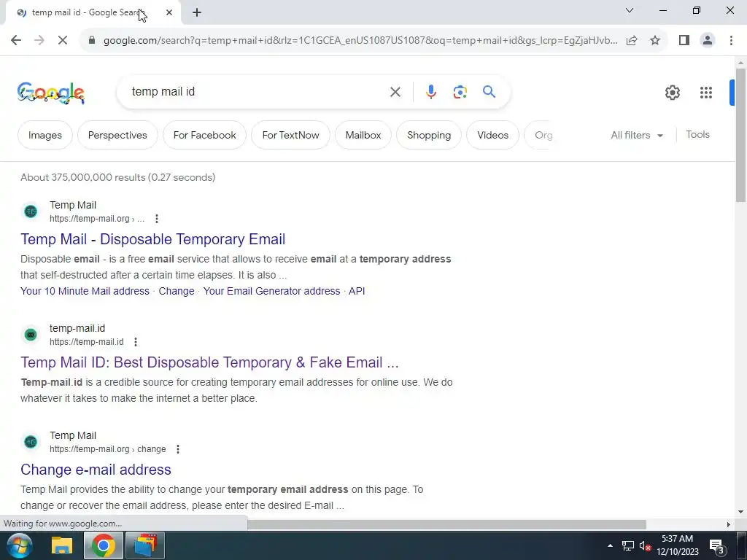Click the forward navigation arrow
This screenshot has height=560, width=747.
point(39,41)
